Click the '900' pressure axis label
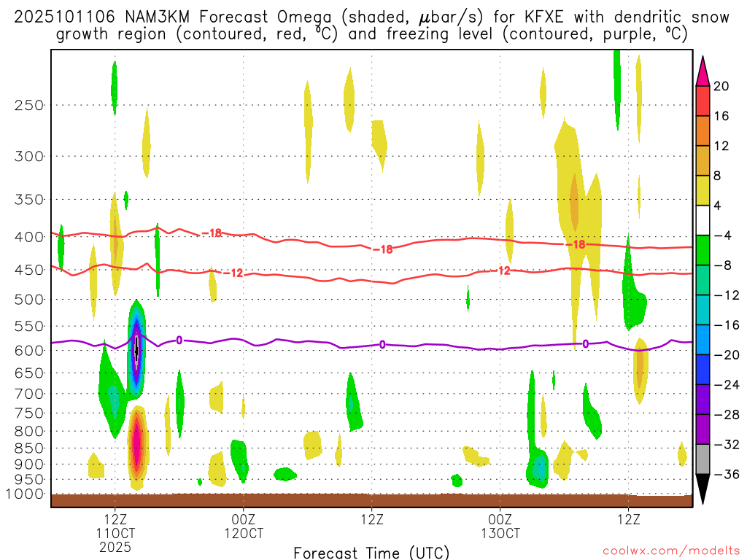The image size is (747, 560). click(29, 464)
